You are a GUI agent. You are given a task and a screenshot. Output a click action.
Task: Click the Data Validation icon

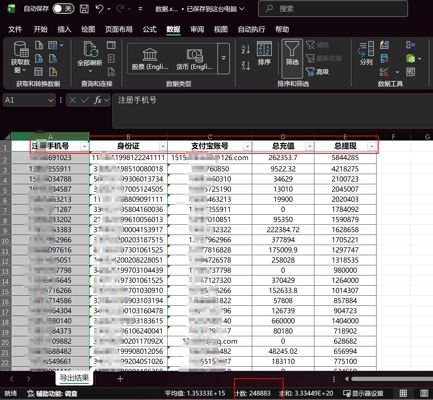coord(384,72)
